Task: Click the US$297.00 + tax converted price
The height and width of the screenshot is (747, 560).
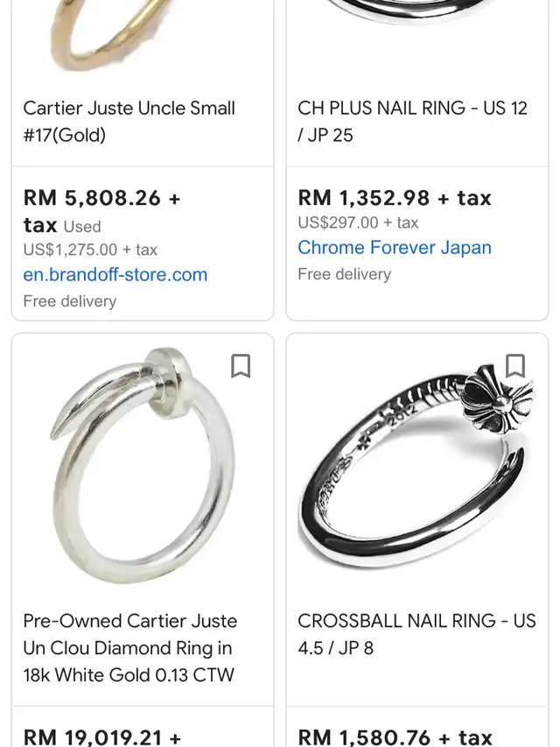Action: (358, 222)
